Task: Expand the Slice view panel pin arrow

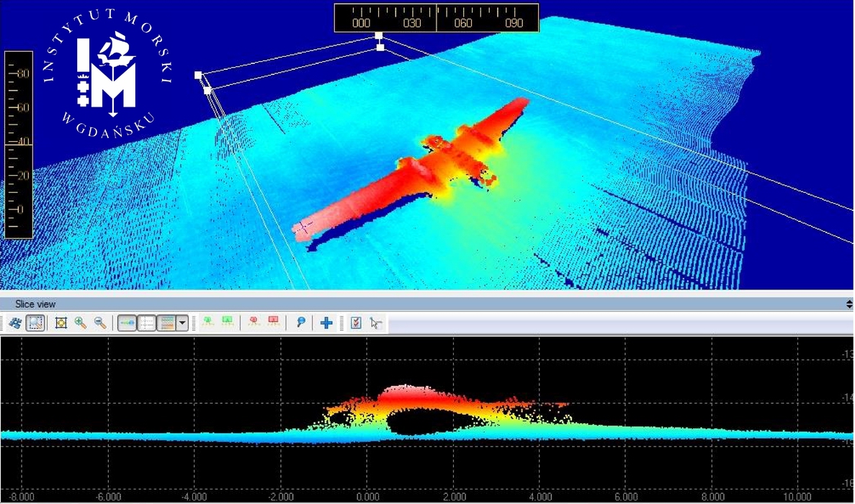Action: point(849,305)
